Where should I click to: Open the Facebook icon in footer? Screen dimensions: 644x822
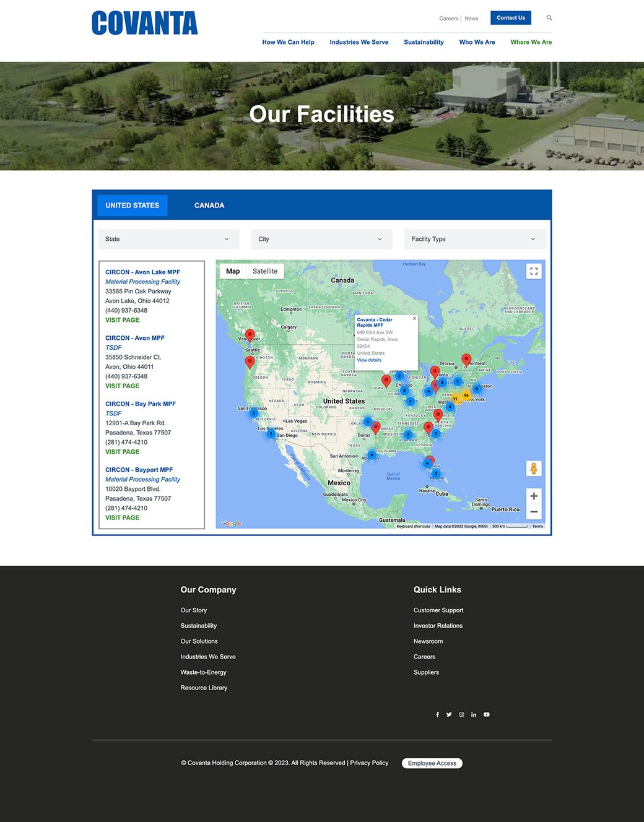[437, 714]
